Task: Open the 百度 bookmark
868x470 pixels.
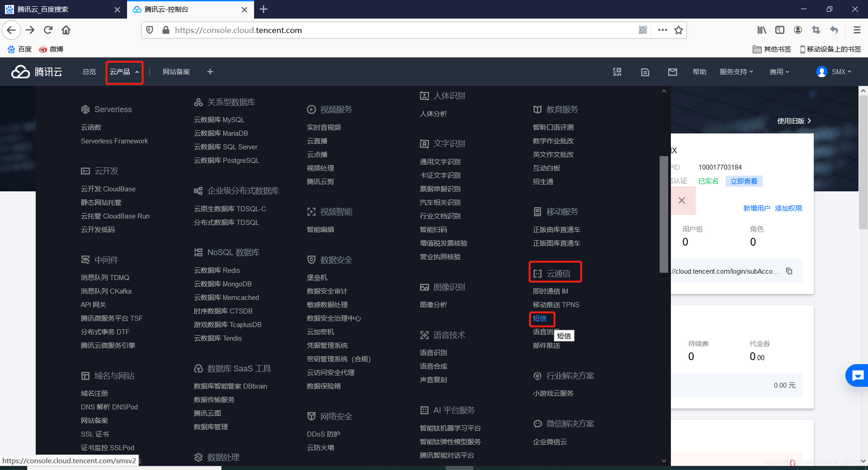Action: pos(19,49)
